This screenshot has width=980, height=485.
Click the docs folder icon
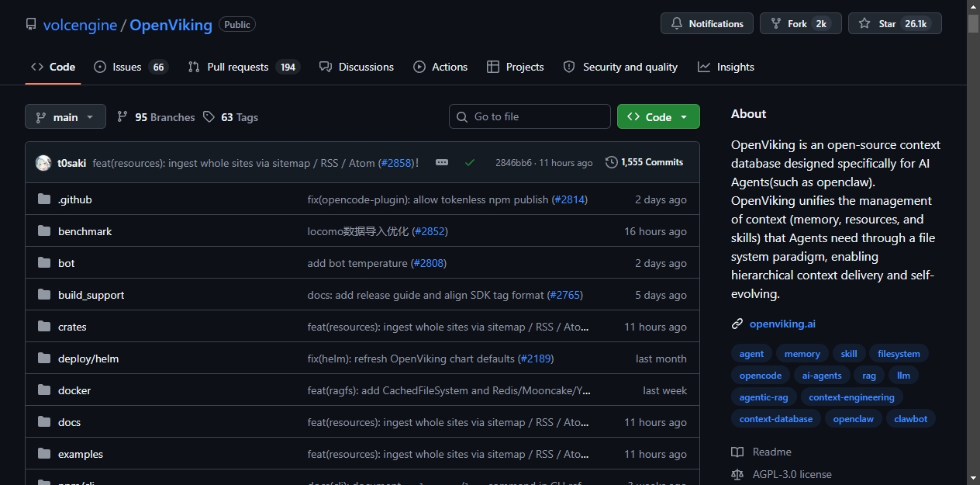tap(44, 422)
